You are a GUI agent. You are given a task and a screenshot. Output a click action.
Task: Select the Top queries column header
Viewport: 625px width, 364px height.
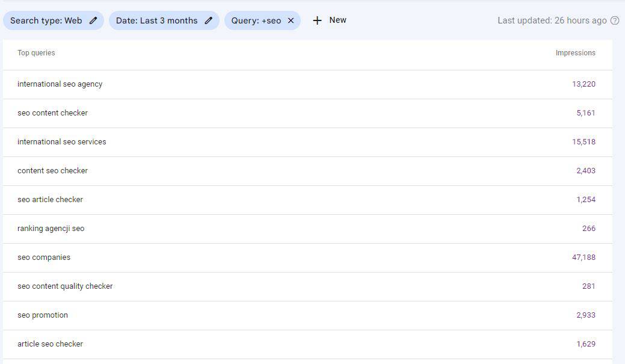coord(36,53)
